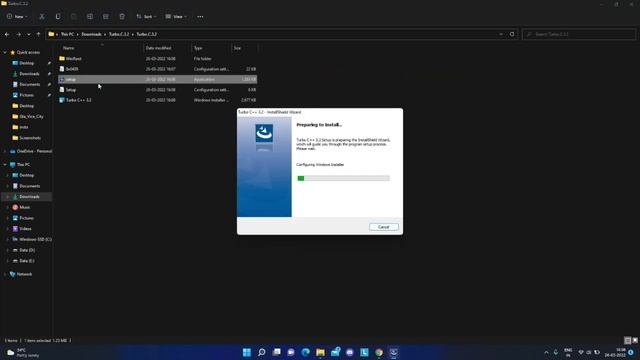Viewport: 640px width, 360px height.
Task: Open Data (E:) drive in navigation pane
Action: tap(27, 261)
